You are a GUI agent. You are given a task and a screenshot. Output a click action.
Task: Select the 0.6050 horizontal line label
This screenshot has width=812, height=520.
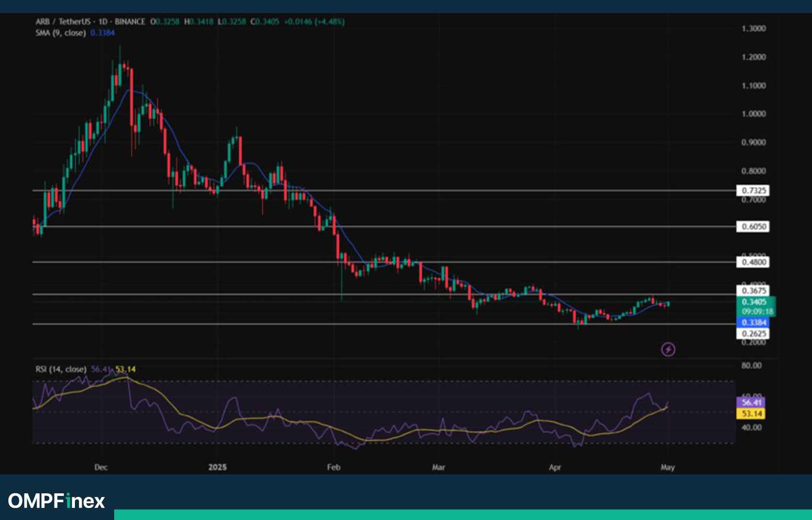[x=753, y=227]
